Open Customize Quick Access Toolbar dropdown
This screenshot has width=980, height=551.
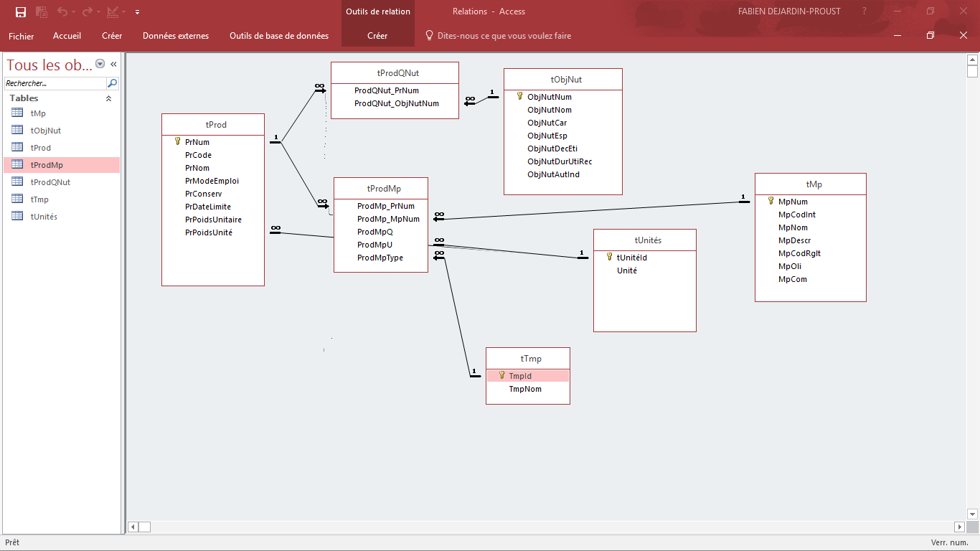137,12
